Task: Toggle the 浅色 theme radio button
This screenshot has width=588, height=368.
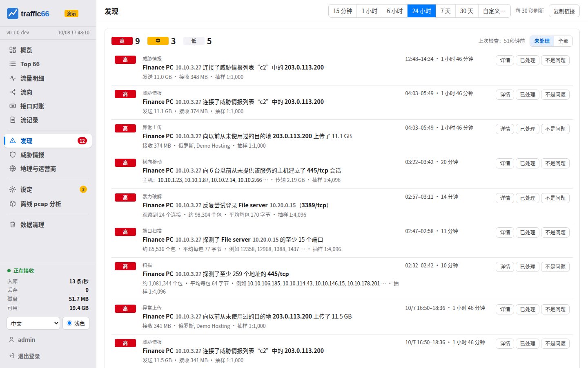Action: [69, 323]
